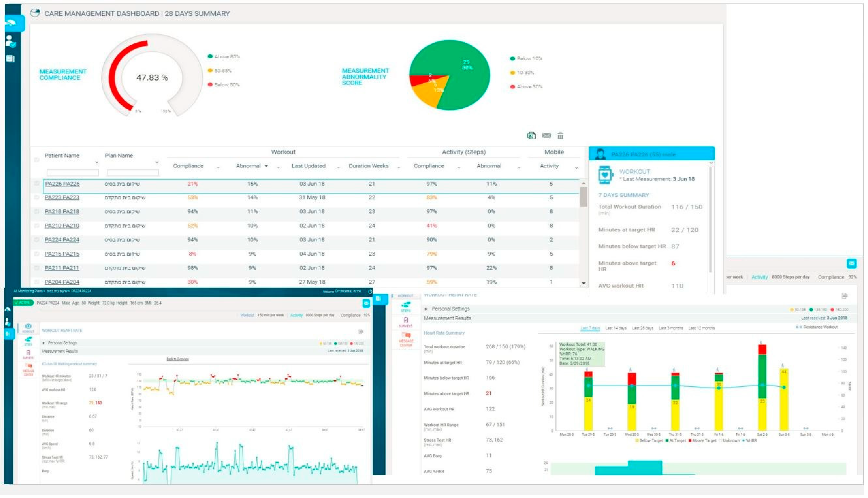
Task: Open Last Updated column dropdown
Action: (338, 168)
